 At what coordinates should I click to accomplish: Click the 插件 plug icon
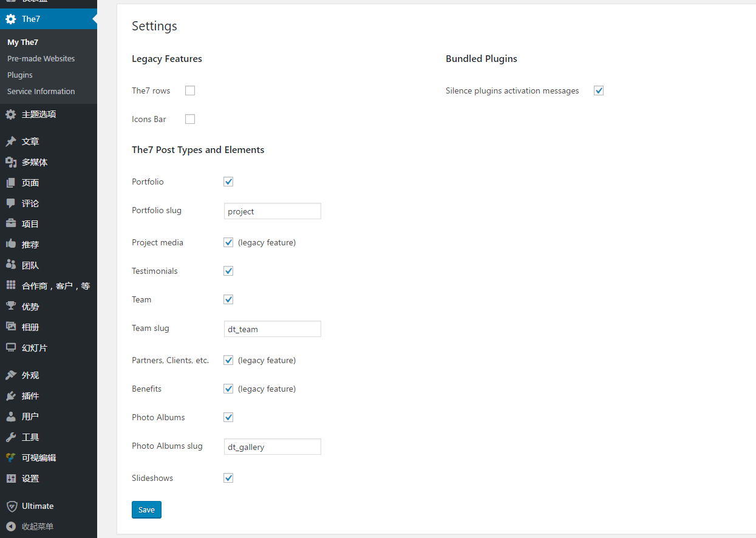pos(11,396)
